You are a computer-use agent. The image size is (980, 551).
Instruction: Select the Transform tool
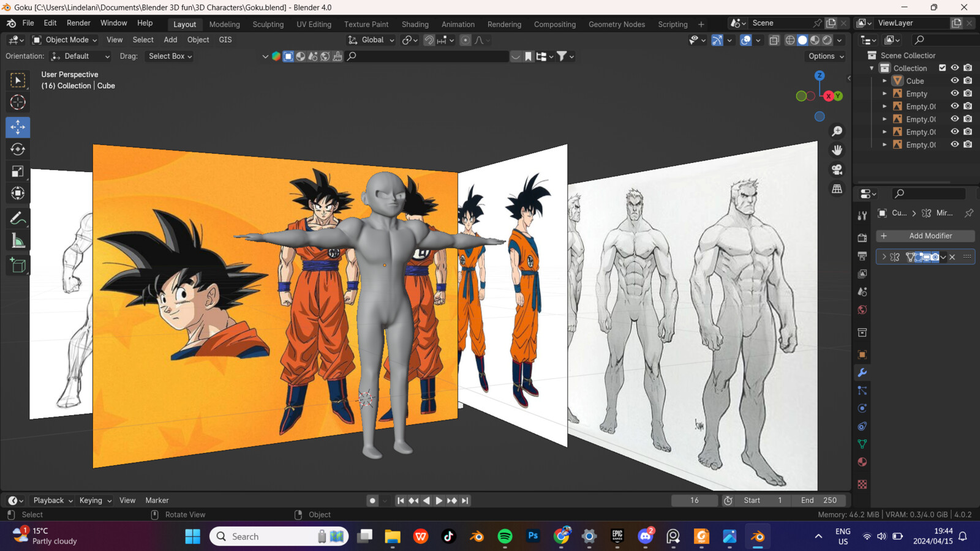[18, 193]
